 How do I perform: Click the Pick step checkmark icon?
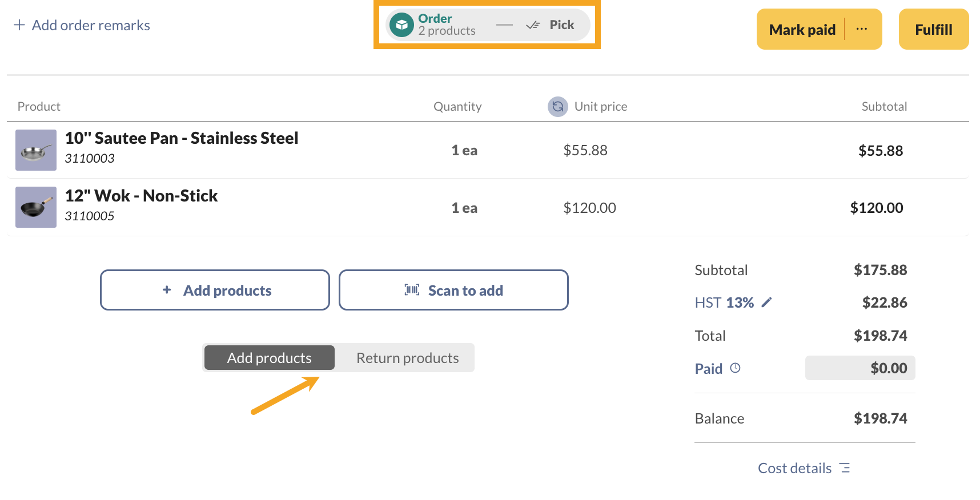(532, 25)
